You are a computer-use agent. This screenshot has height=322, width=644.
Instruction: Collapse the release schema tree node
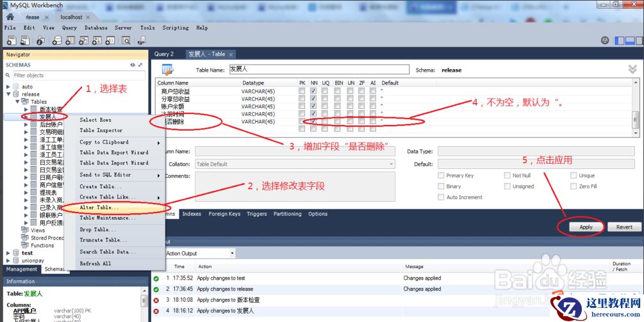tap(8, 94)
